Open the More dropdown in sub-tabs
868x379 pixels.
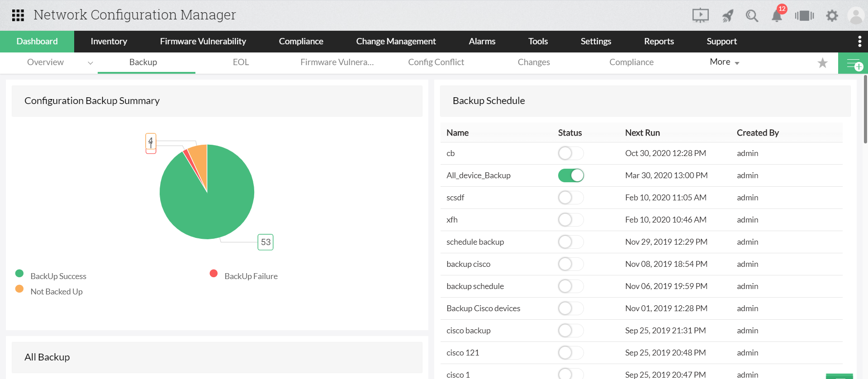pyautogui.click(x=725, y=62)
